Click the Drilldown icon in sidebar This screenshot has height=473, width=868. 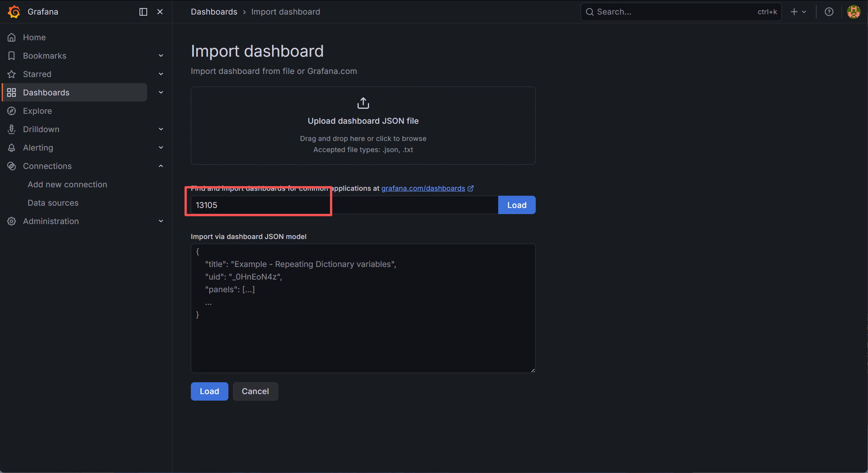pyautogui.click(x=11, y=129)
